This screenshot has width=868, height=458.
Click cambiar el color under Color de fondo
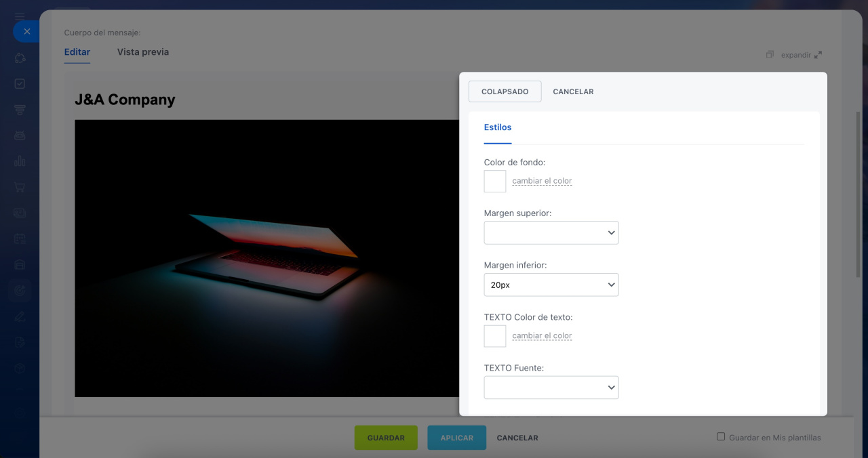tap(542, 181)
